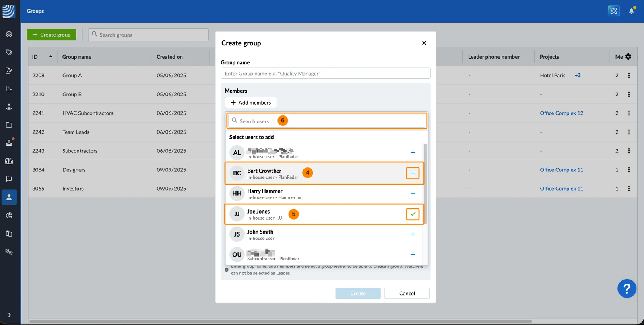Image resolution: width=644 pixels, height=325 pixels.
Task: Click the Search users field
Action: pyautogui.click(x=326, y=121)
